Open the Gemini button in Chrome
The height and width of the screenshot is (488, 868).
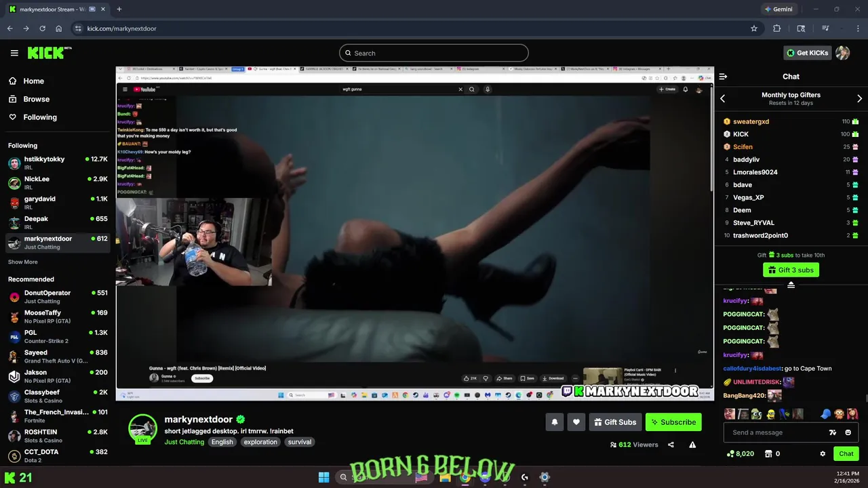(778, 9)
